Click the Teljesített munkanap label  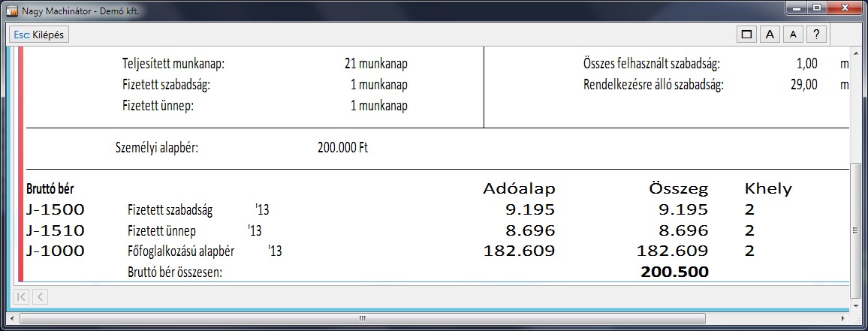click(173, 65)
